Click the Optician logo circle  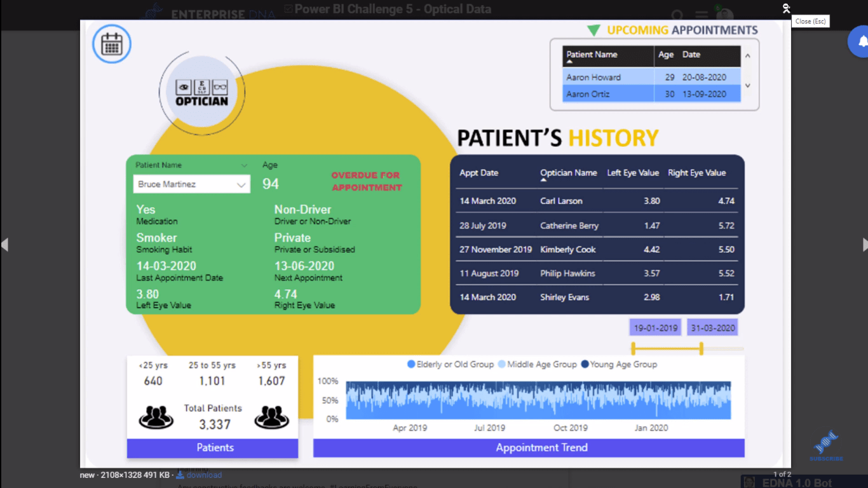click(201, 93)
